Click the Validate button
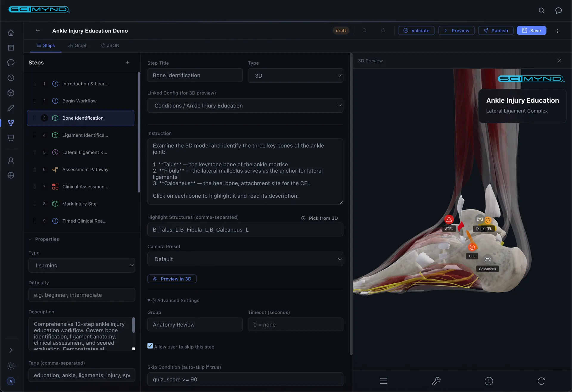 [416, 31]
